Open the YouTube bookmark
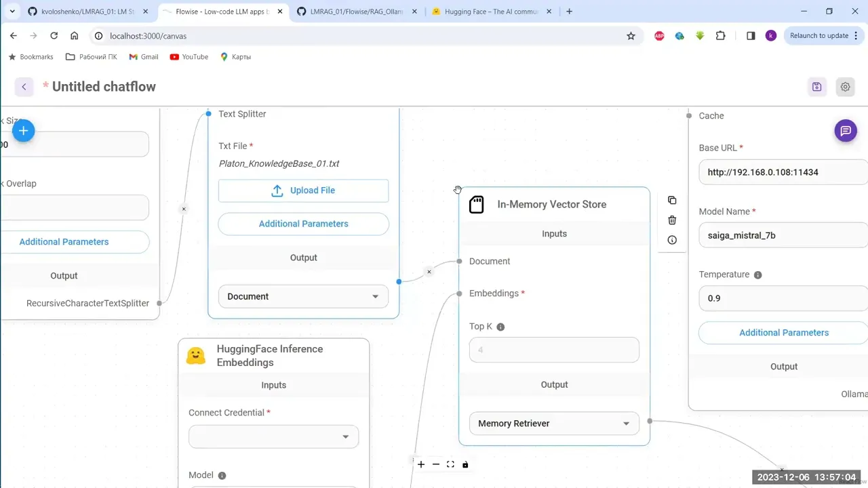 [x=189, y=57]
